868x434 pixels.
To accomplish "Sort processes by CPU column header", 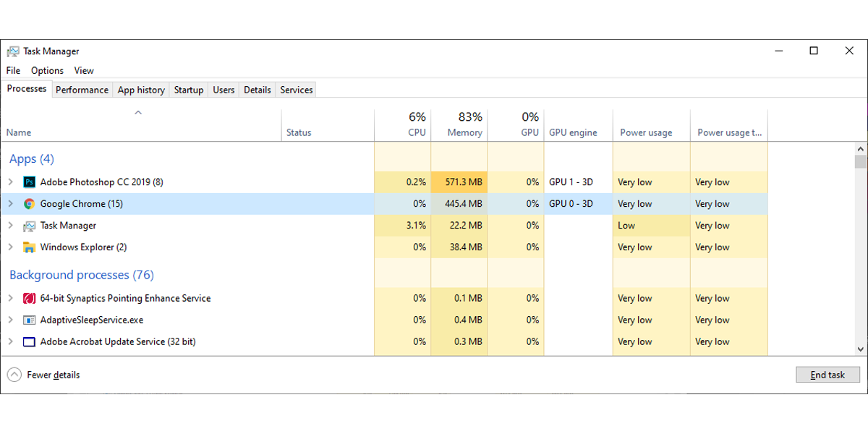I will coord(417,132).
